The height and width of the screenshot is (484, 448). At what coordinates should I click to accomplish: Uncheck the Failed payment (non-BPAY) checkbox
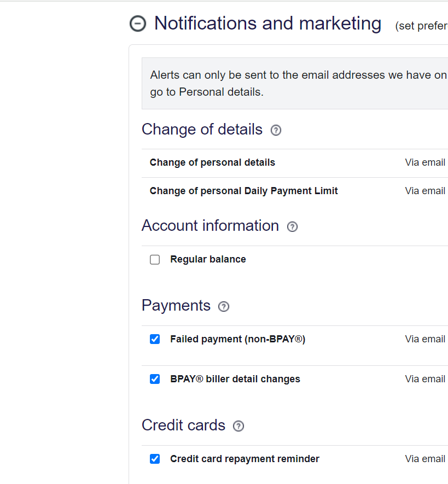[155, 339]
